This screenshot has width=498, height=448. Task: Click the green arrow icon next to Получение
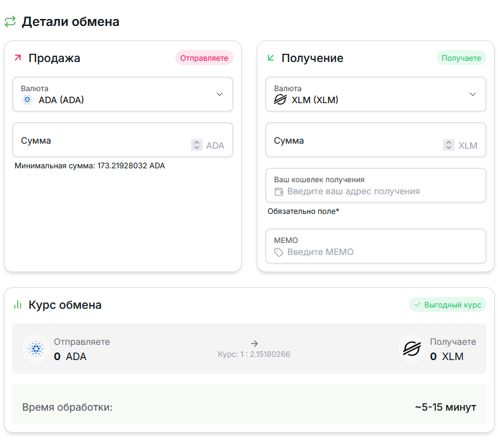(271, 58)
